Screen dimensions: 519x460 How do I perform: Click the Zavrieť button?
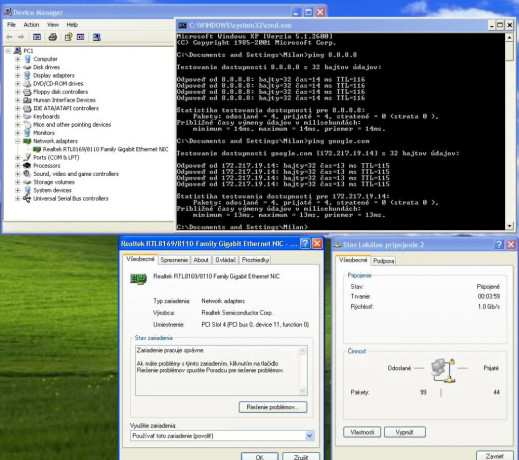pos(495,456)
